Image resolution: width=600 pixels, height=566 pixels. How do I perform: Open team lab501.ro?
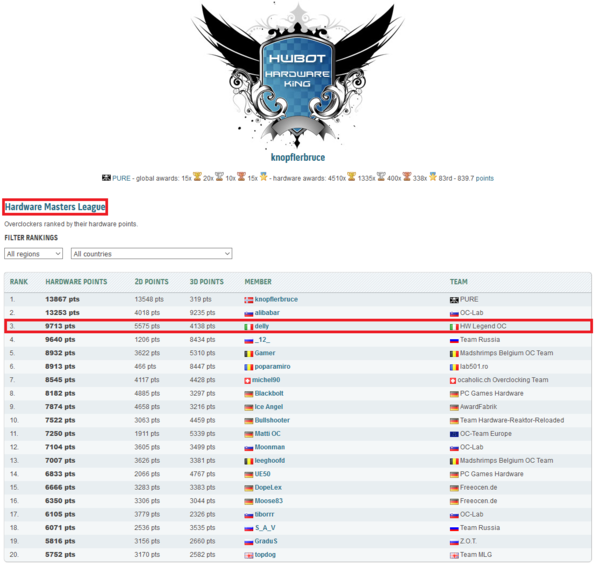(x=474, y=366)
